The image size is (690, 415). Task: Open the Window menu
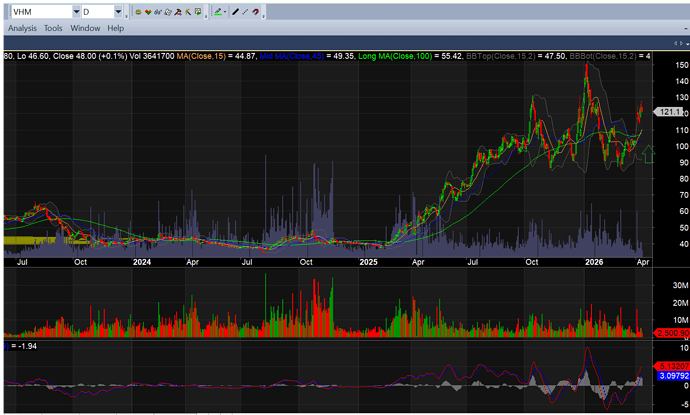(x=84, y=29)
